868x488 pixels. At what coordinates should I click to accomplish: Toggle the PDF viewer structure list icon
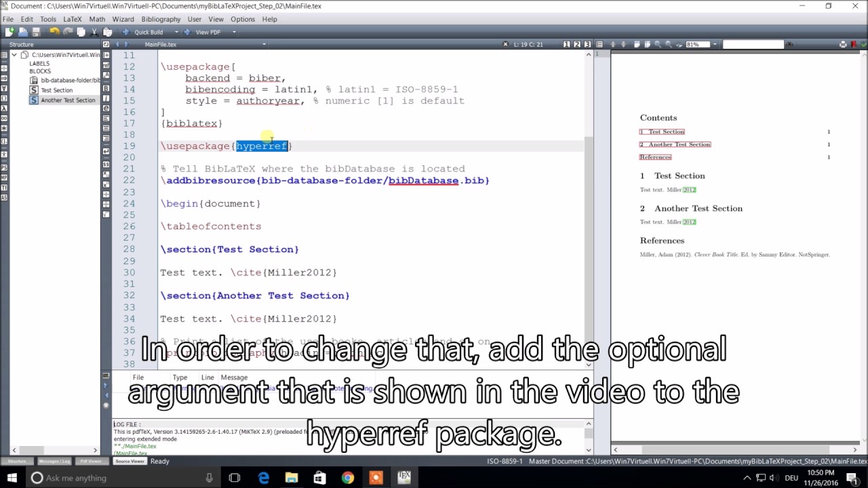click(599, 44)
